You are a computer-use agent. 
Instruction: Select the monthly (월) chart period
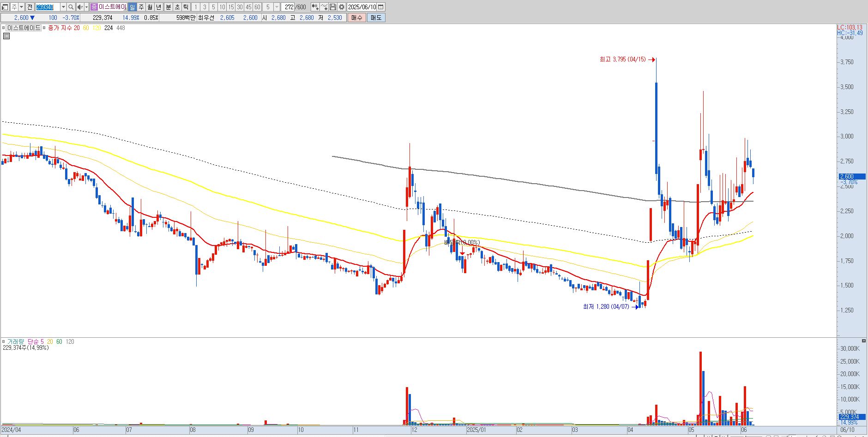150,7
